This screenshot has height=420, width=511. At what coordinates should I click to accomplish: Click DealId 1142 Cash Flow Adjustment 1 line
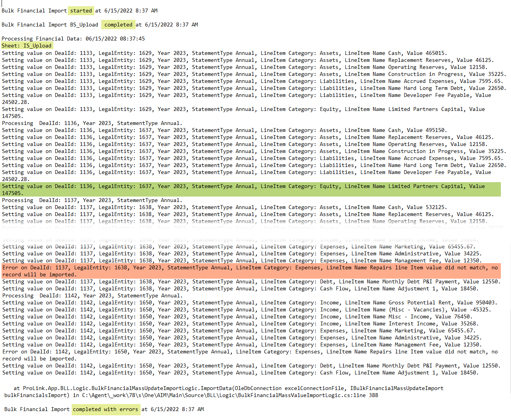[x=240, y=373]
